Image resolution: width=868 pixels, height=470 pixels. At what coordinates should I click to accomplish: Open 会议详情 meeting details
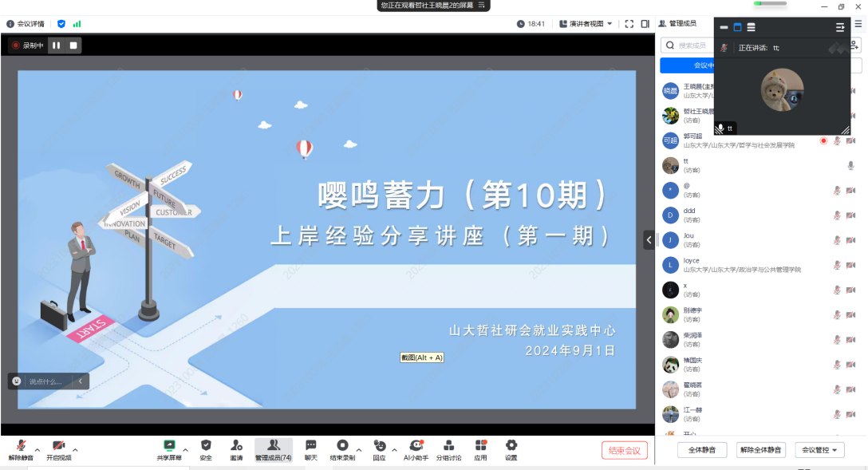(x=26, y=24)
